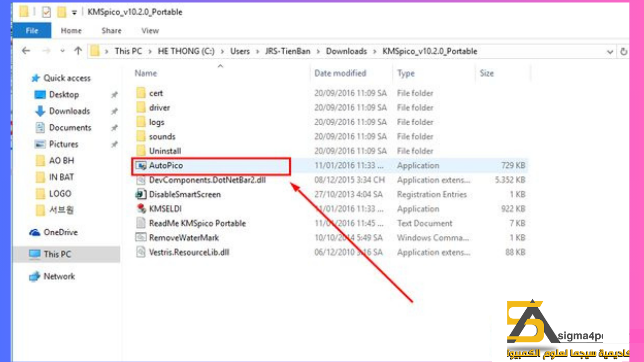Select OneDrive in navigation pane
644x362 pixels.
(x=60, y=232)
